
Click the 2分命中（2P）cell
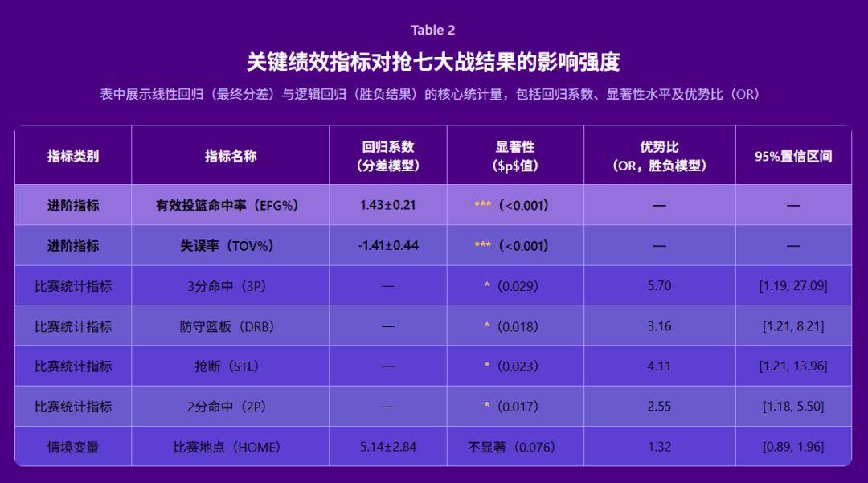pyautogui.click(x=231, y=407)
